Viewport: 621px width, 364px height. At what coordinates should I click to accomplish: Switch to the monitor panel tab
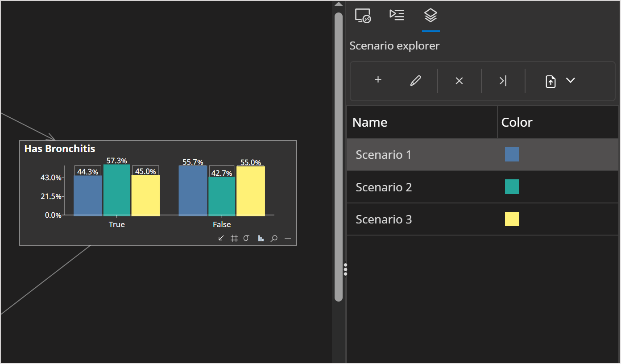pyautogui.click(x=363, y=15)
